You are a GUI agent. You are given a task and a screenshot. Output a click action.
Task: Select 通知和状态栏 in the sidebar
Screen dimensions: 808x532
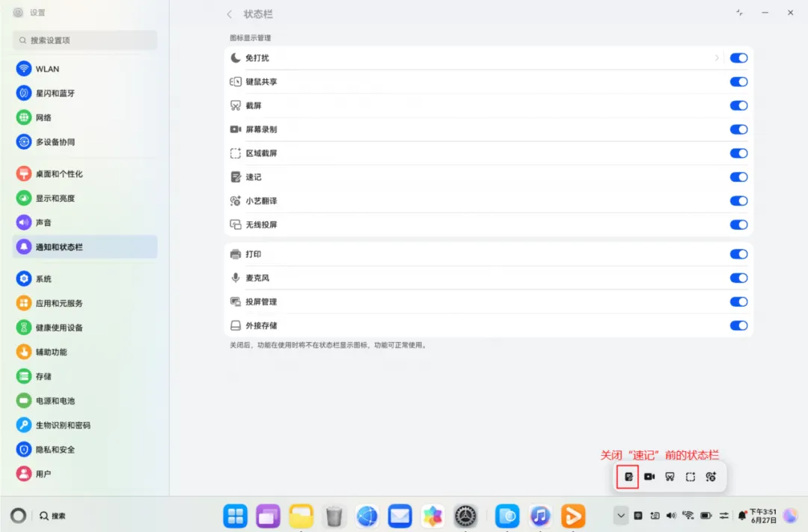point(85,247)
